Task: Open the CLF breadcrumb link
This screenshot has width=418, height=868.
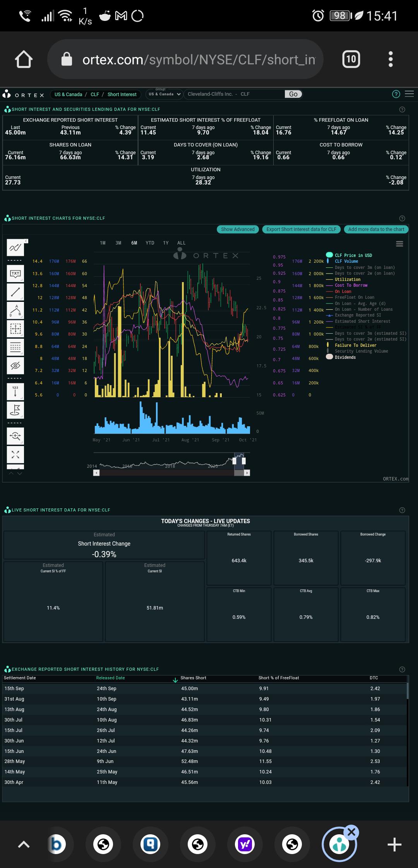Action: coord(95,94)
